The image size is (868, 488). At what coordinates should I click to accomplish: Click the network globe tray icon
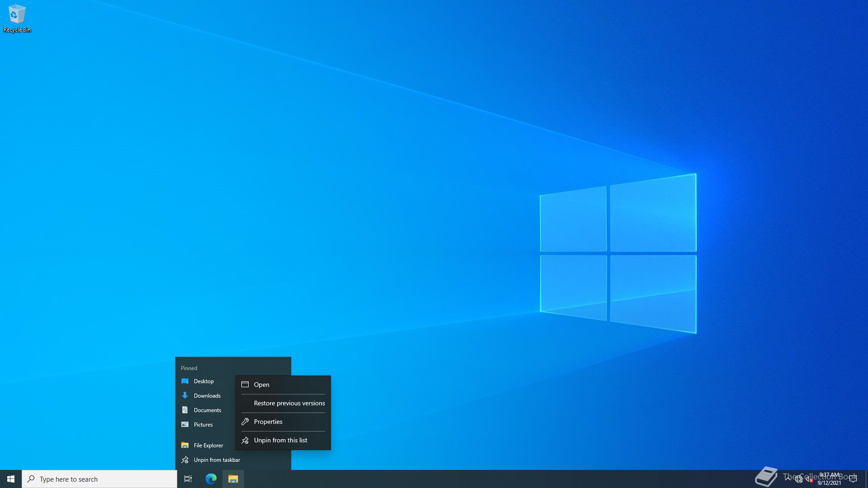799,479
